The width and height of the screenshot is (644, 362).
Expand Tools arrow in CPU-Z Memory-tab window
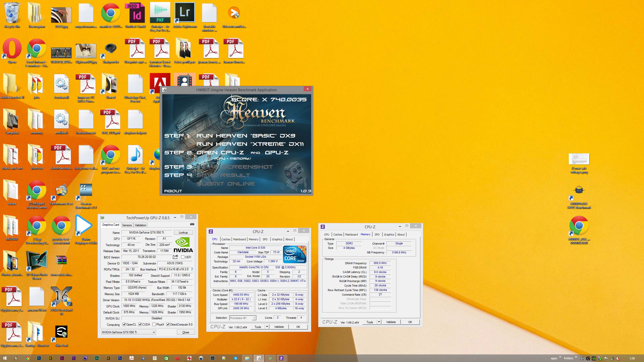coord(379,322)
